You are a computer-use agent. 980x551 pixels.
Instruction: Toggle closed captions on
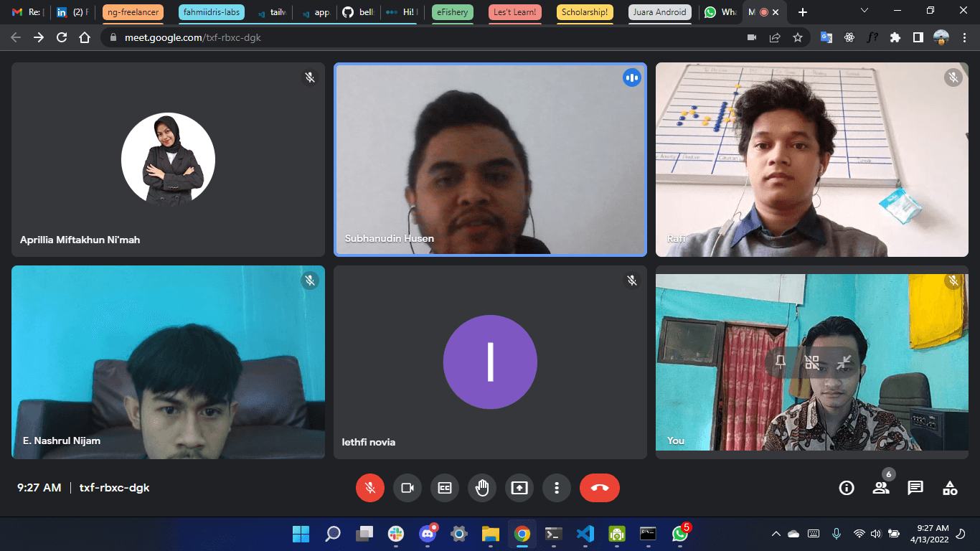click(x=445, y=488)
